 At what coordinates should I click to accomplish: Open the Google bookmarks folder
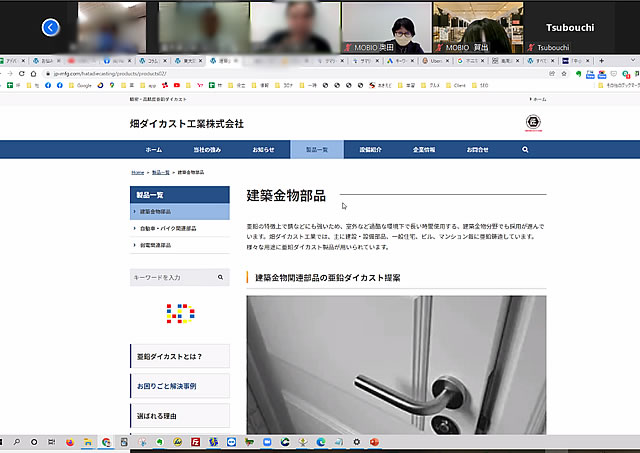[x=80, y=85]
